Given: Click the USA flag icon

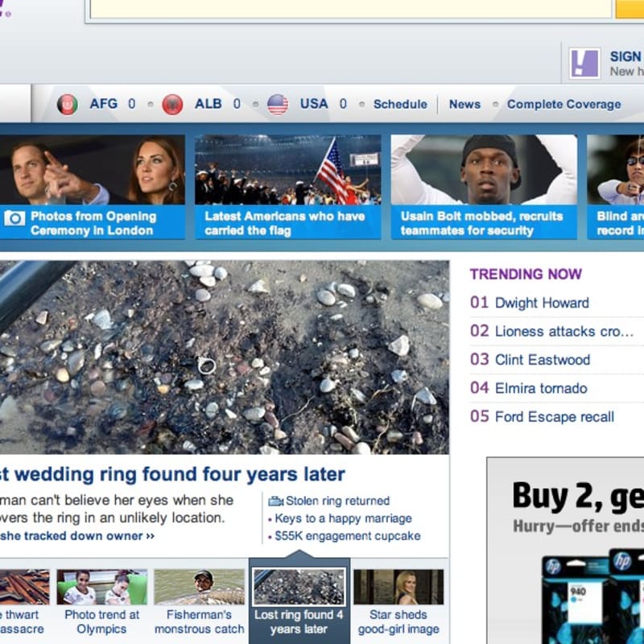Looking at the screenshot, I should pyautogui.click(x=278, y=105).
